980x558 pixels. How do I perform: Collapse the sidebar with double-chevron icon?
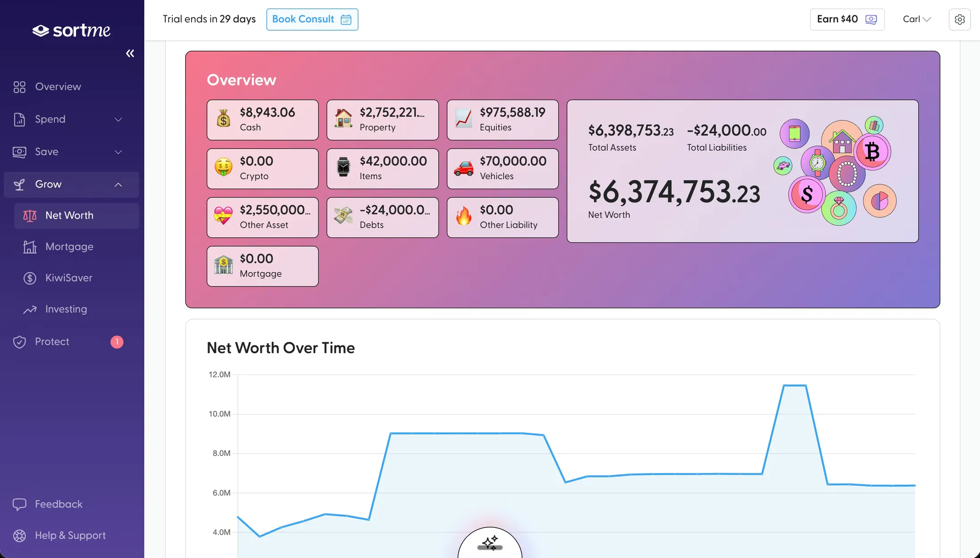coord(130,53)
